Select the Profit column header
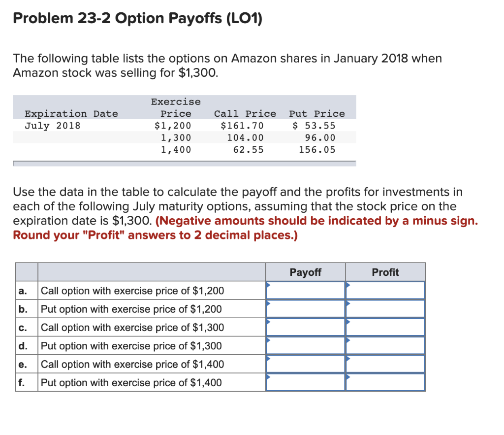The height and width of the screenshot is (435, 504). [385, 272]
